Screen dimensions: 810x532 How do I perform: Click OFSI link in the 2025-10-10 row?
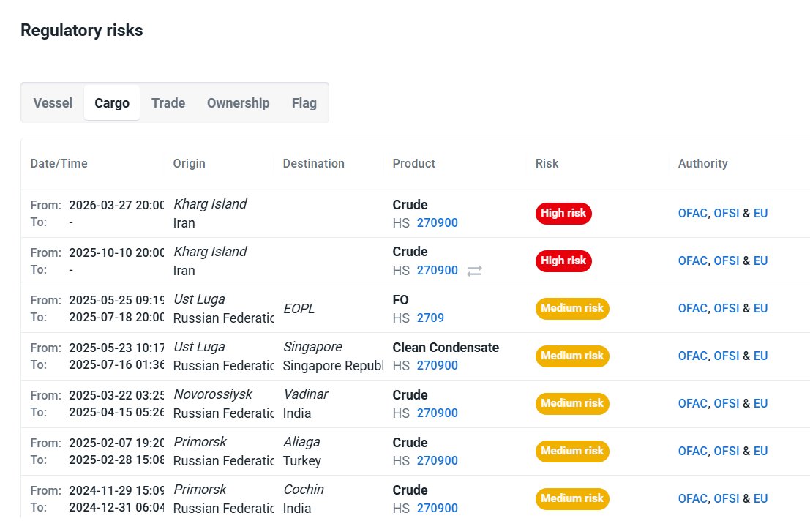click(727, 261)
